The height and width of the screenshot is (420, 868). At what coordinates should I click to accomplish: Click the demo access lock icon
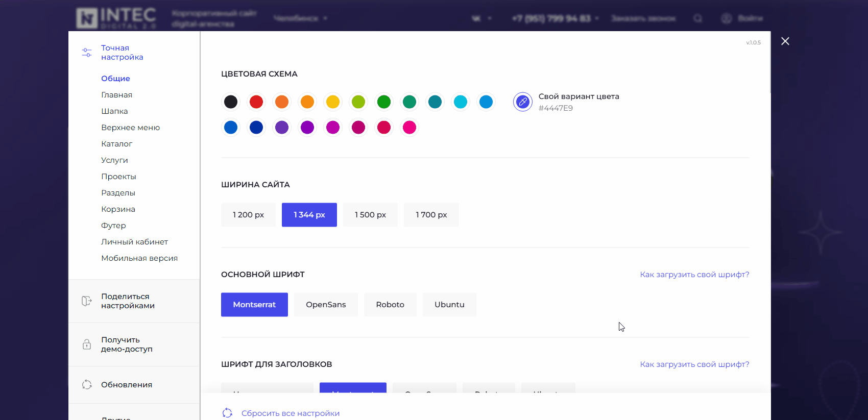tap(87, 344)
